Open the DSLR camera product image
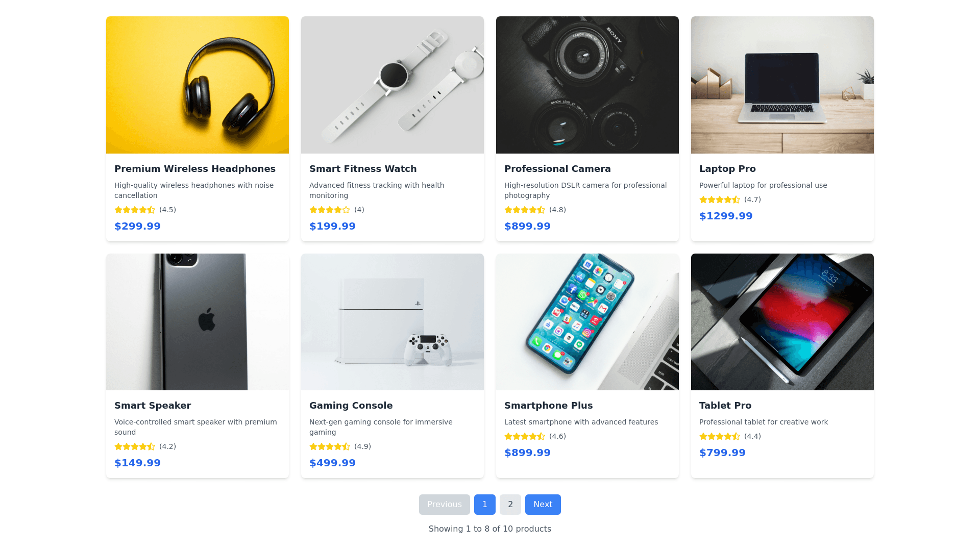Screen dimensions: 980x551 click(587, 85)
